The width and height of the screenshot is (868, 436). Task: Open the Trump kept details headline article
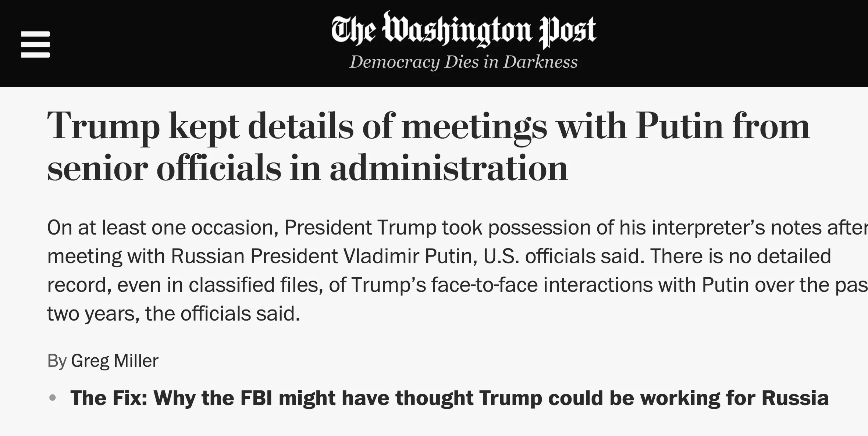428,147
